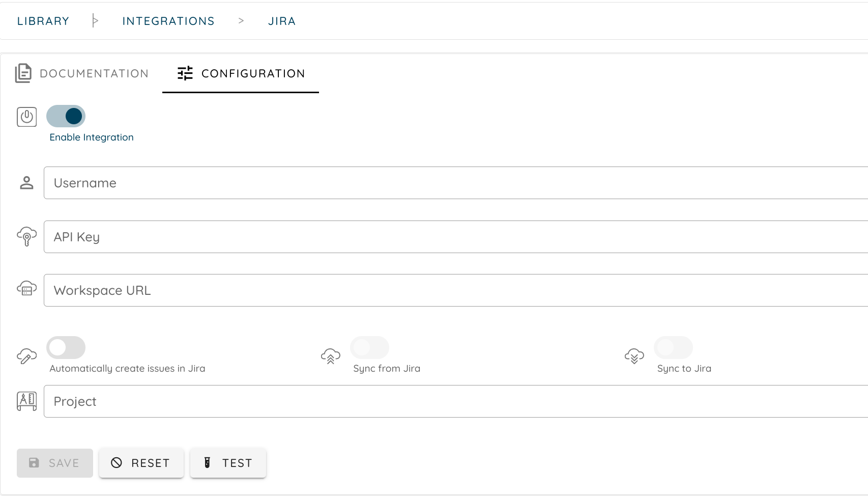The image size is (868, 496).
Task: Click the cloud key icon beside API Key
Action: (26, 236)
